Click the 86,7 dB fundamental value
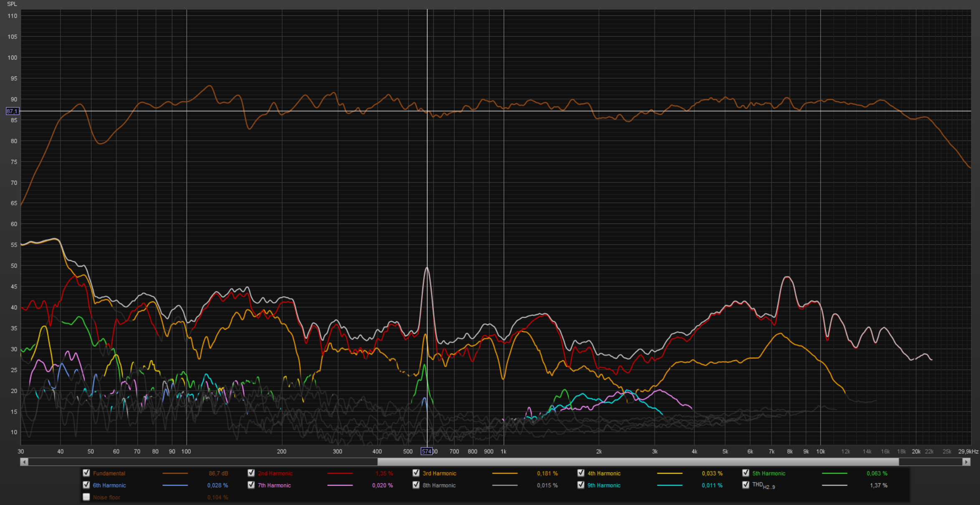 (x=218, y=473)
